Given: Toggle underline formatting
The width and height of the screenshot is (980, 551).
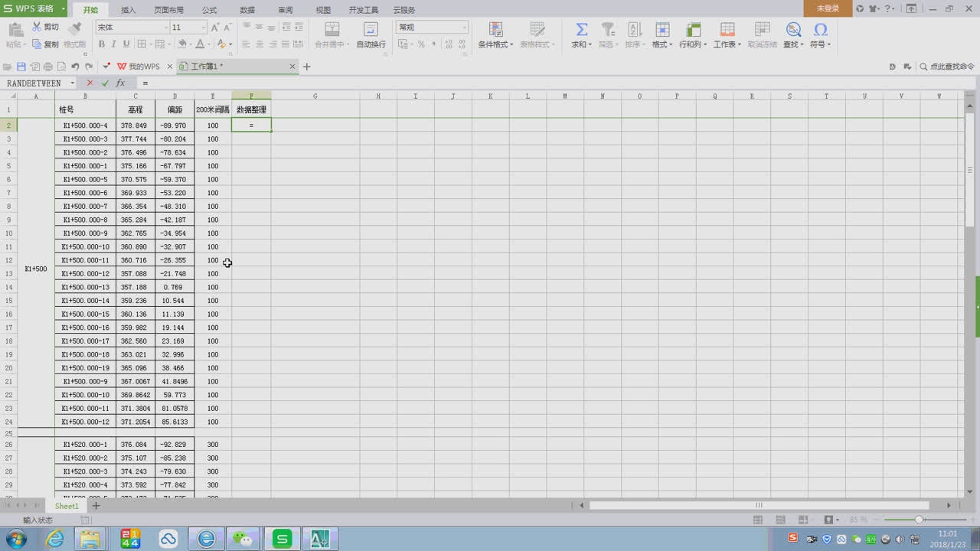Looking at the screenshot, I should [x=126, y=44].
